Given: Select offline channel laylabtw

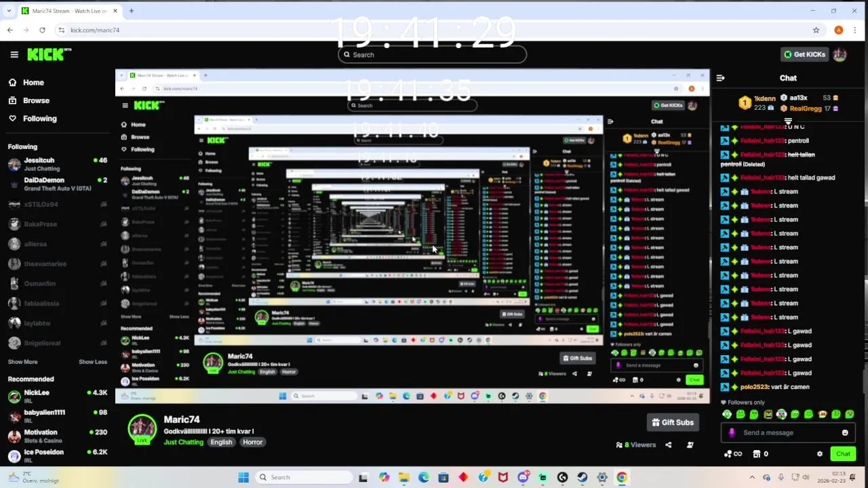Looking at the screenshot, I should coord(57,323).
